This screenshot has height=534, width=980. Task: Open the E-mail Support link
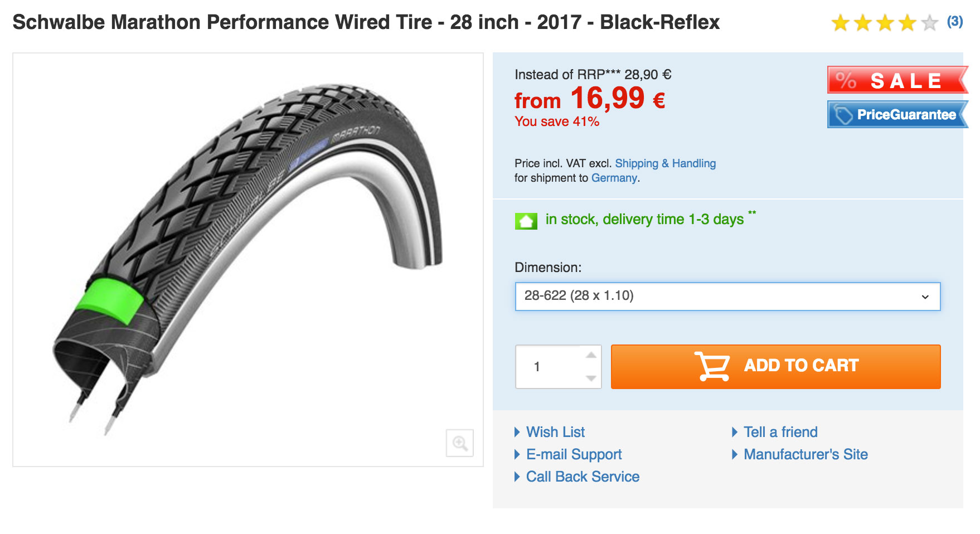click(574, 454)
